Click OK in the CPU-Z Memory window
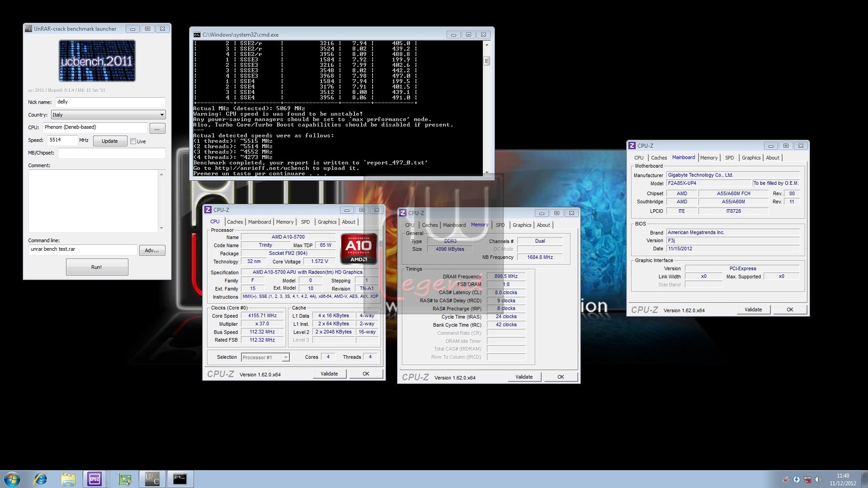 561,377
